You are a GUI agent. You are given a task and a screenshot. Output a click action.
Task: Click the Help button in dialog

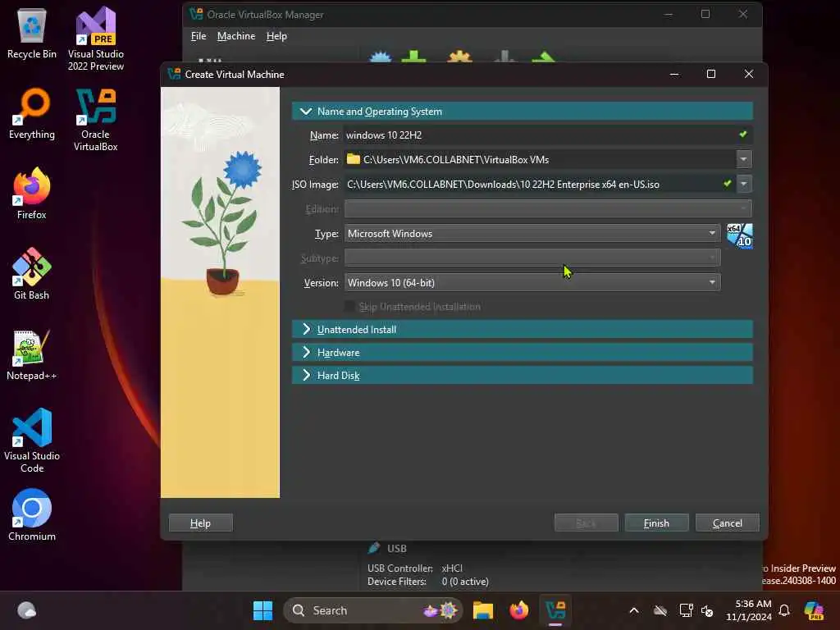coord(200,523)
